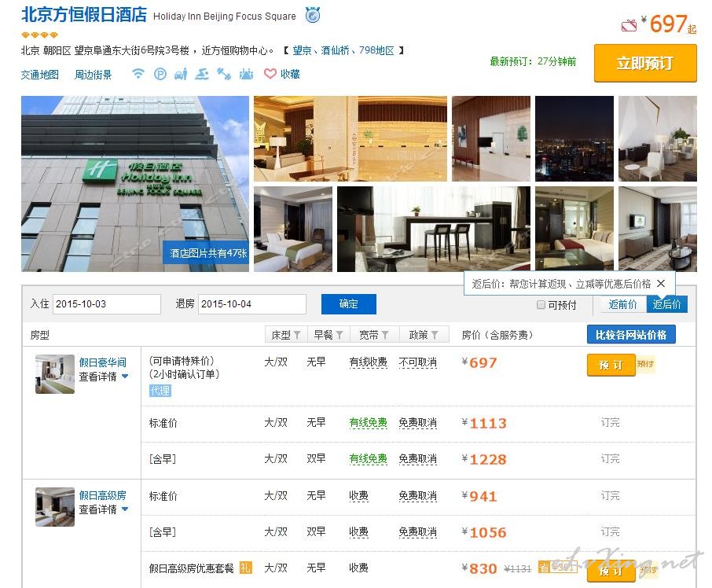Switch to 返后价 tab
712x588 pixels.
(666, 304)
